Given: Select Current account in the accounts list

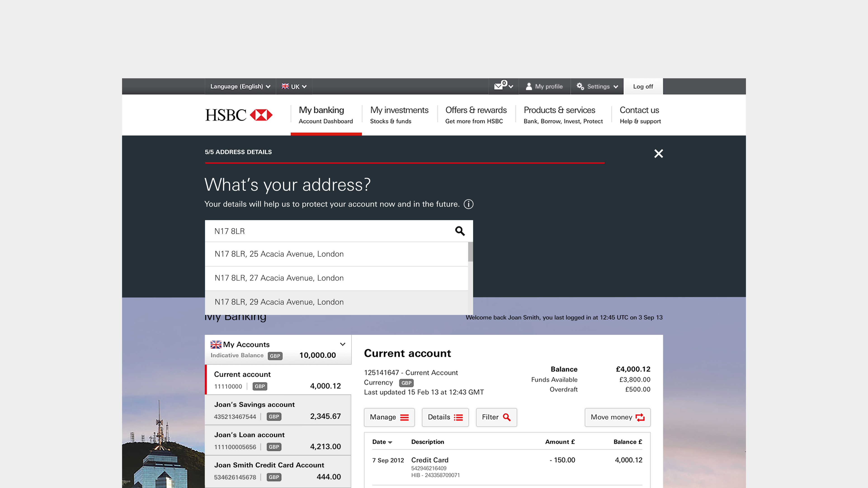Looking at the screenshot, I should [278, 380].
